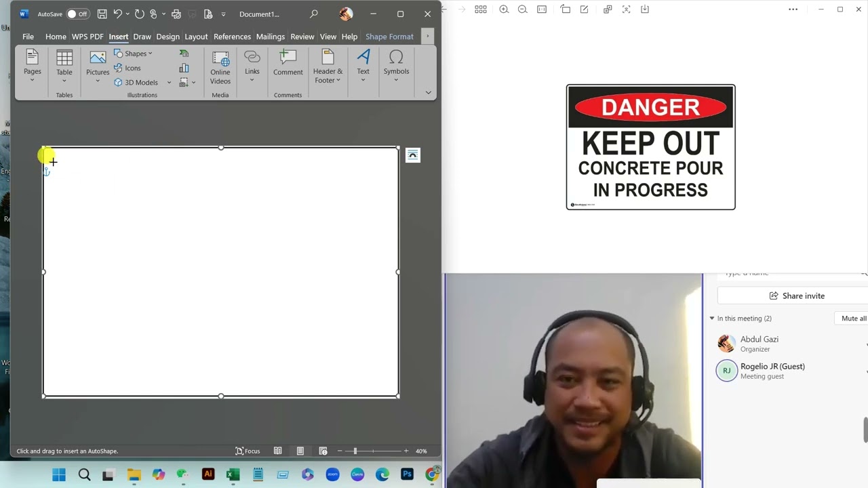This screenshot has height=488, width=868.
Task: Rotate the image in photo viewer
Action: pos(565,9)
